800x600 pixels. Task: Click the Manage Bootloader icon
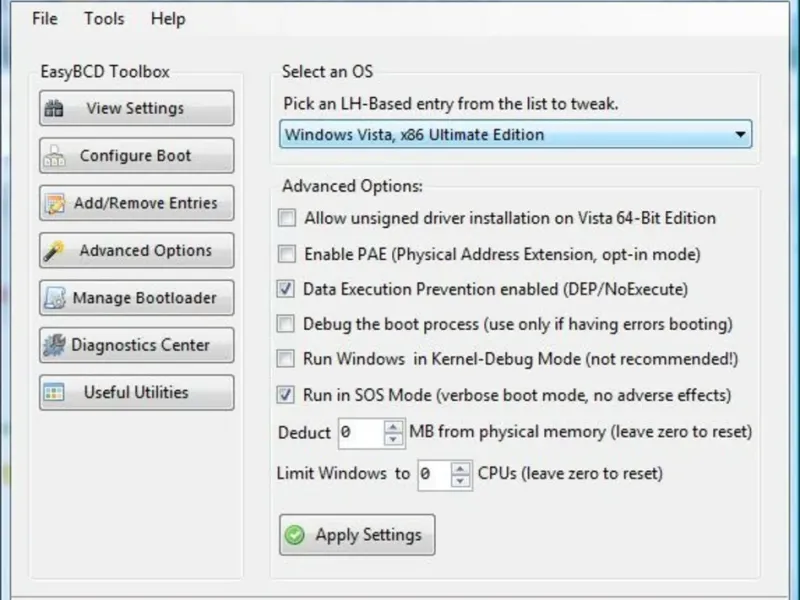click(x=55, y=298)
